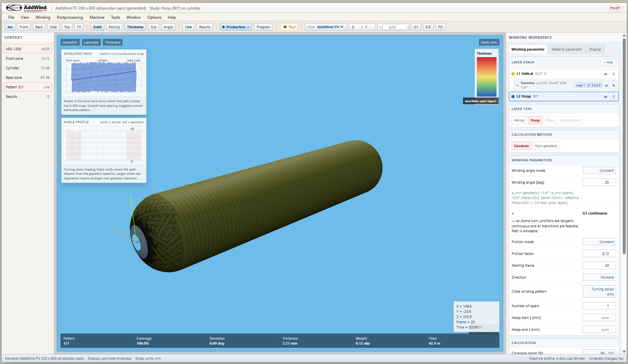
Task: Enable Roving display mode
Action: pos(114,27)
